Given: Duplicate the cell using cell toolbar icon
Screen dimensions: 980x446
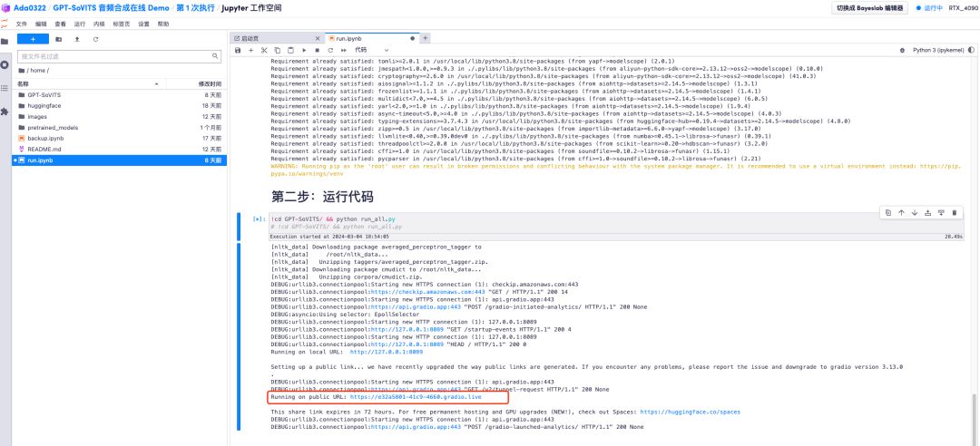Looking at the screenshot, I should click(x=888, y=213).
